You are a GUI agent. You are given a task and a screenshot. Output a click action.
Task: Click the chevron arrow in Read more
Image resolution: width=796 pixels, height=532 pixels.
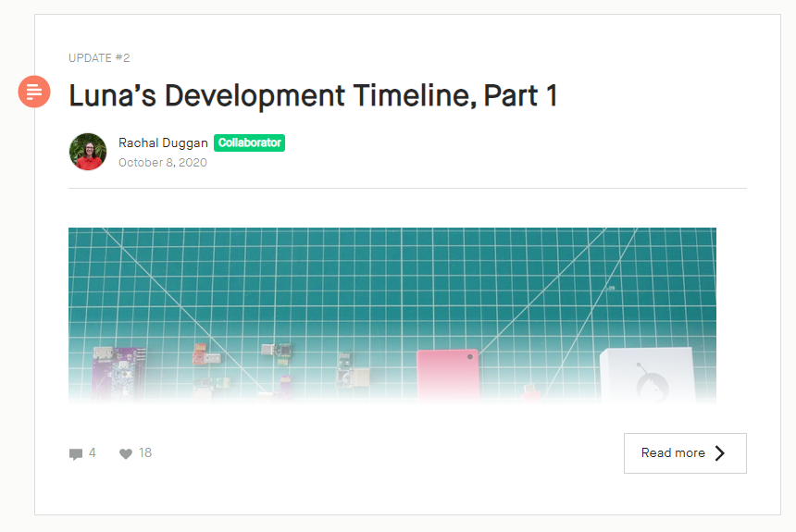(x=720, y=453)
